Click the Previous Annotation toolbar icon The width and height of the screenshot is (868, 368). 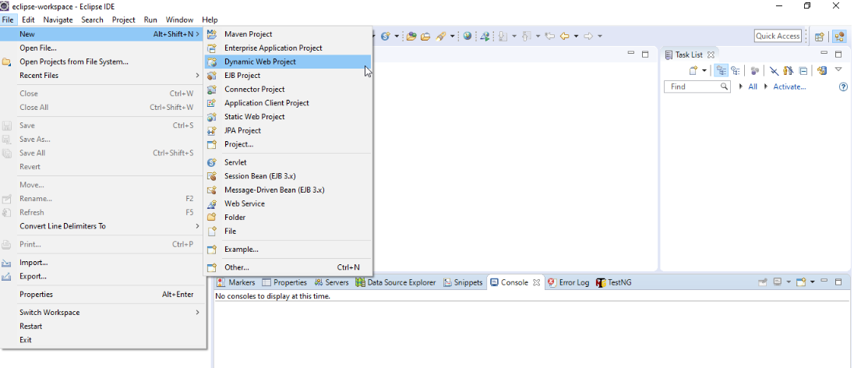[x=527, y=36]
